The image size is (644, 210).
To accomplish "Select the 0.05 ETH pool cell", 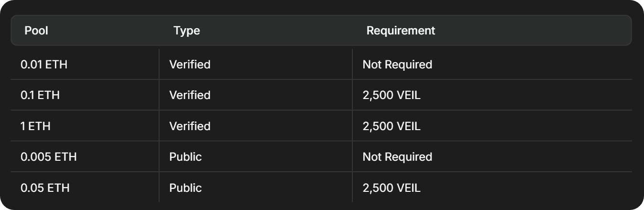I will tap(45, 188).
